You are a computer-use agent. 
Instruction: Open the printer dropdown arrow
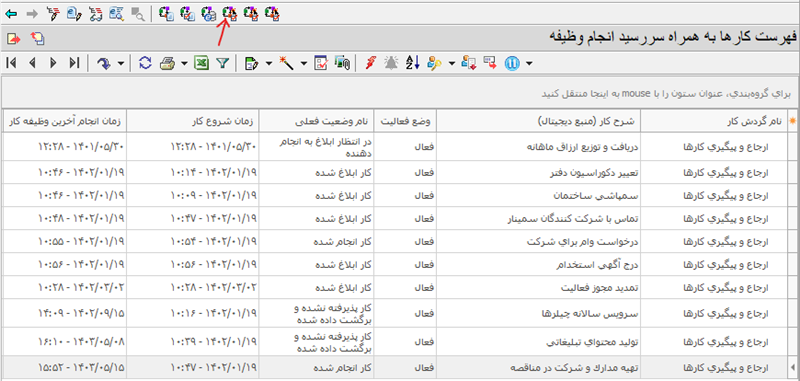184,63
